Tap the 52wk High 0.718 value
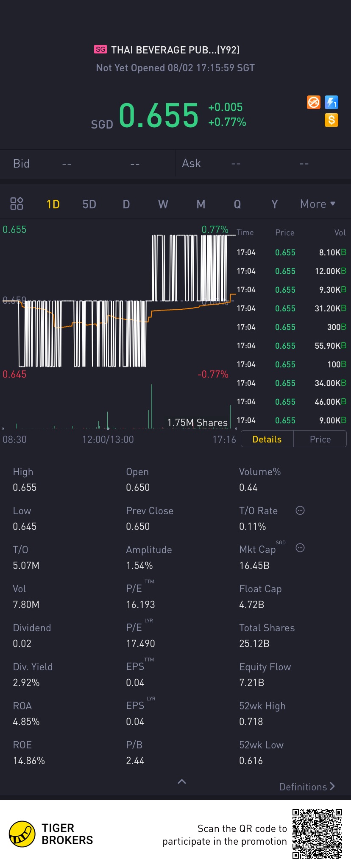This screenshot has width=351, height=868. (x=251, y=722)
